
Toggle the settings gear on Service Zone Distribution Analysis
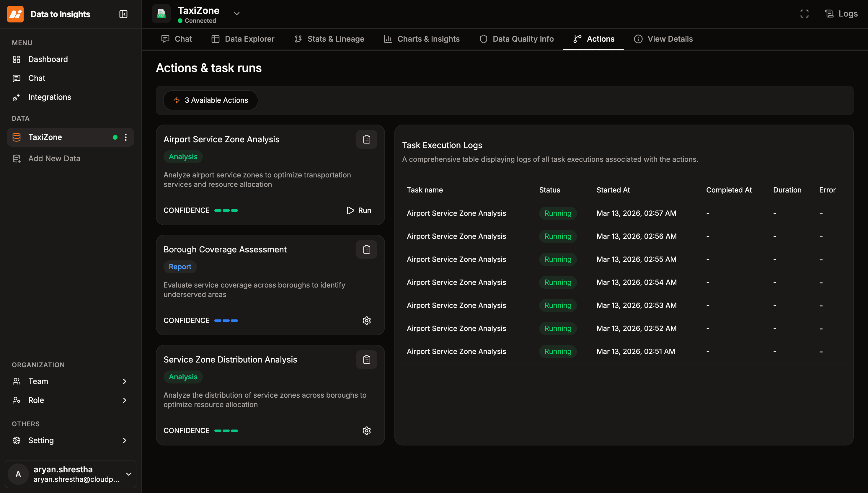click(367, 430)
